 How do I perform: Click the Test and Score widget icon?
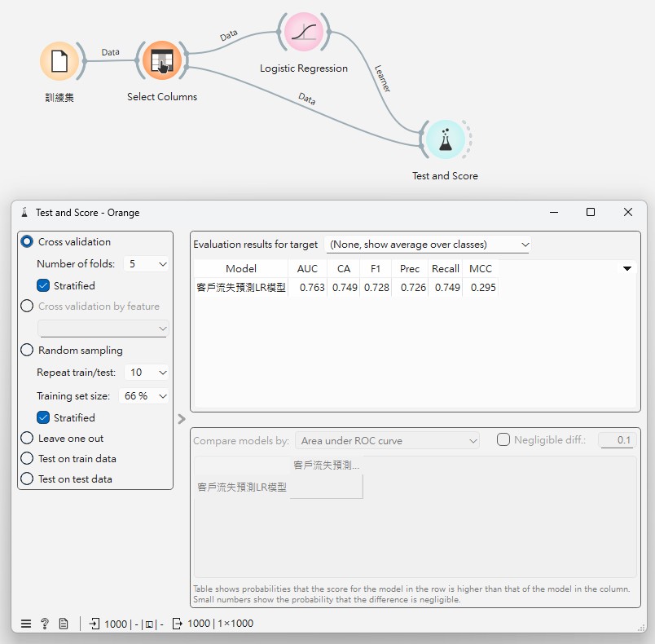click(444, 140)
